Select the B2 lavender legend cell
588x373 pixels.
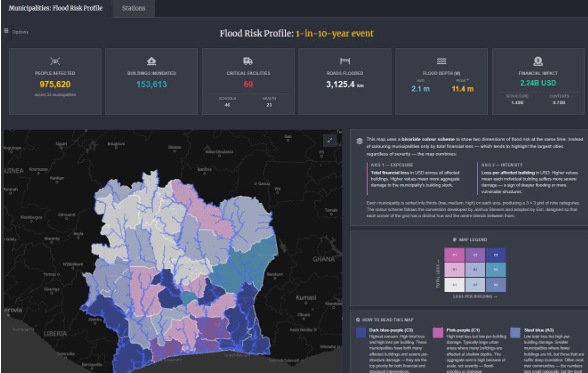[475, 270]
